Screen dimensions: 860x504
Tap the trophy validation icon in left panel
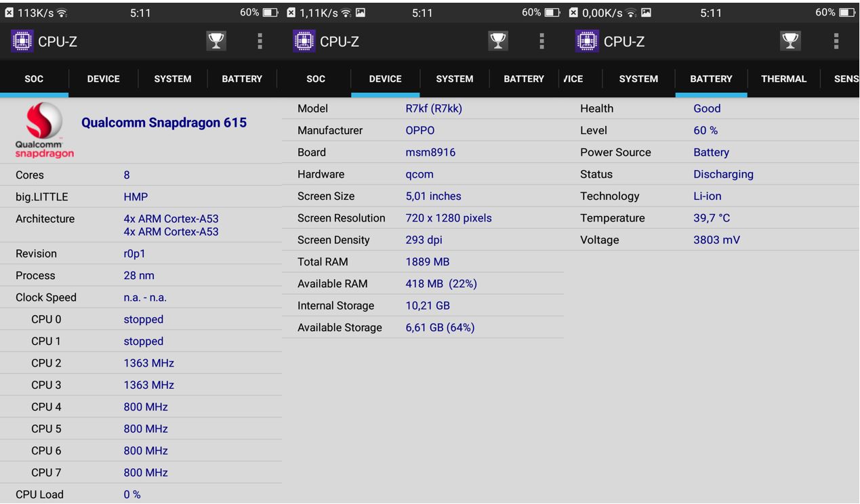216,41
